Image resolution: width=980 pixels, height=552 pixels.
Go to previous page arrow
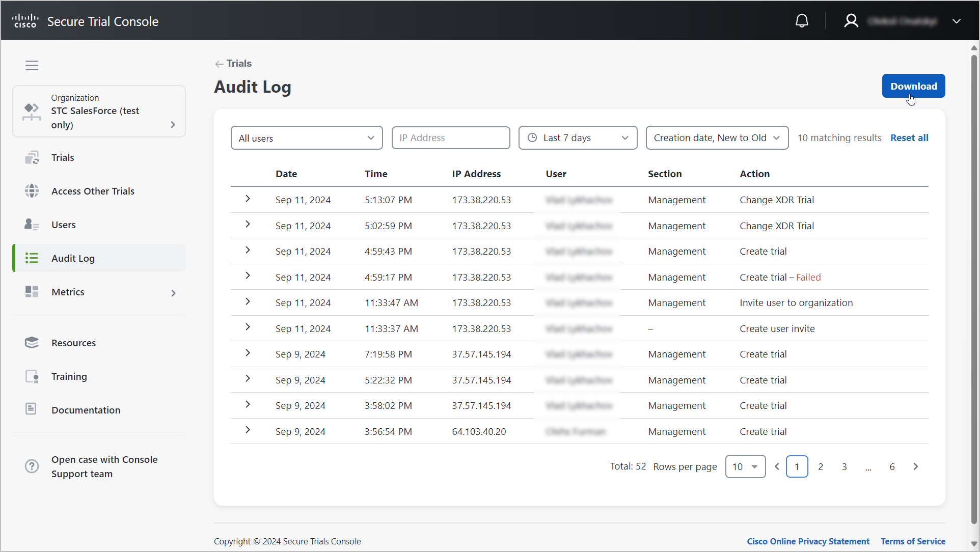click(777, 466)
